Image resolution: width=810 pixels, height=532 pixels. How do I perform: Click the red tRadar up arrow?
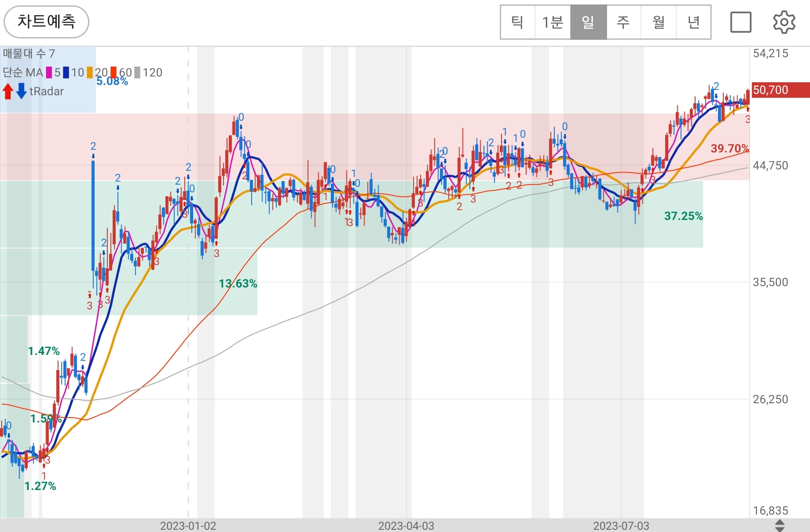click(x=8, y=91)
